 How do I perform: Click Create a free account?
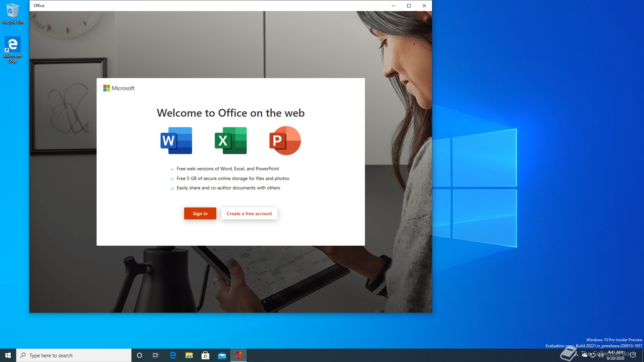[249, 214]
